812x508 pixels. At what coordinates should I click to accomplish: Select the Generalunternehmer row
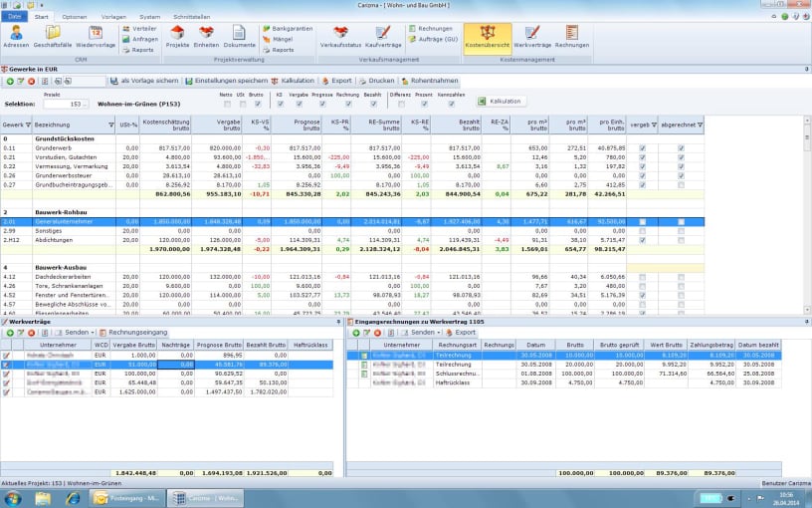coord(70,221)
